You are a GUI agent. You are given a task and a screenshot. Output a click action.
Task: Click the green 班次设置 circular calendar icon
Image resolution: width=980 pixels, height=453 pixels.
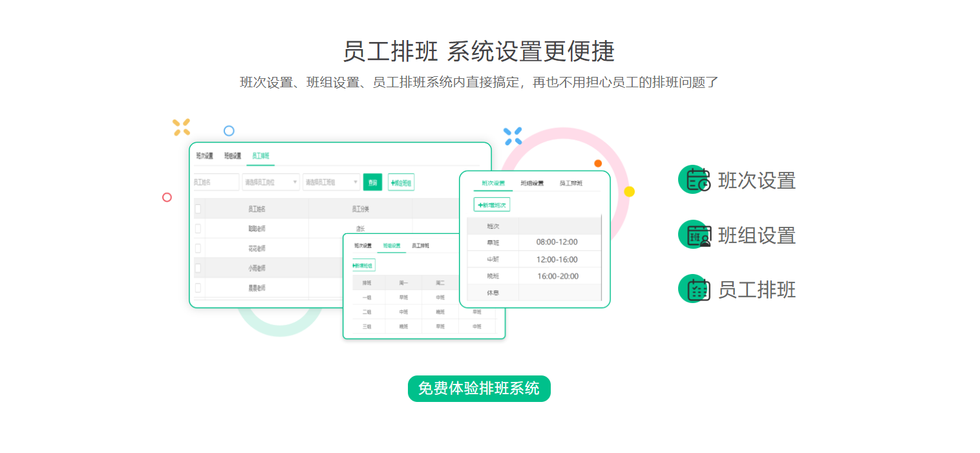(x=694, y=180)
